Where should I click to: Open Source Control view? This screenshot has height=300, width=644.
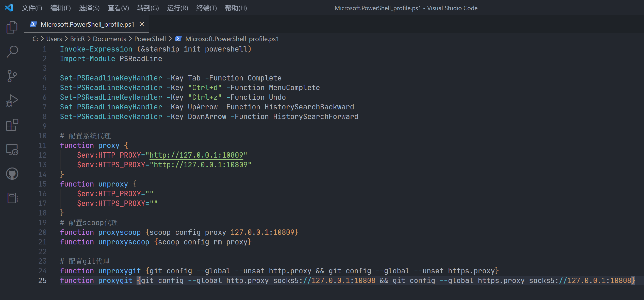[x=12, y=76]
